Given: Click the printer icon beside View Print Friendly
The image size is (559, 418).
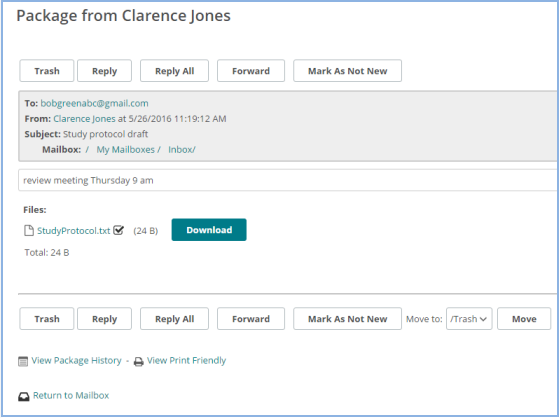Looking at the screenshot, I should pyautogui.click(x=138, y=362).
